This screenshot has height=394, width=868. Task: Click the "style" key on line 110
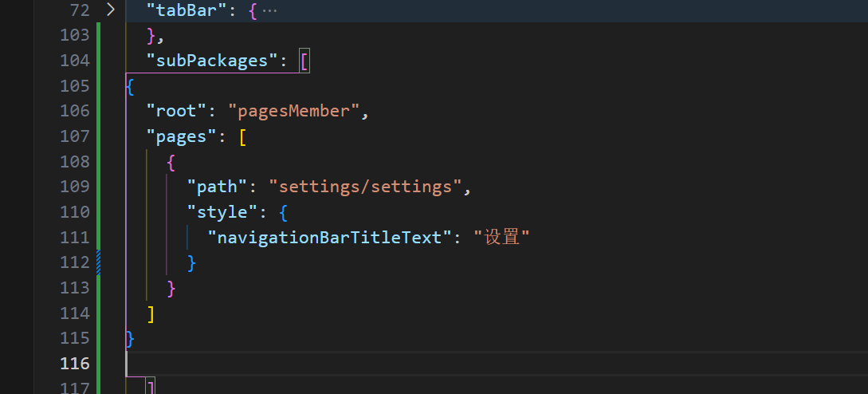coord(222,212)
